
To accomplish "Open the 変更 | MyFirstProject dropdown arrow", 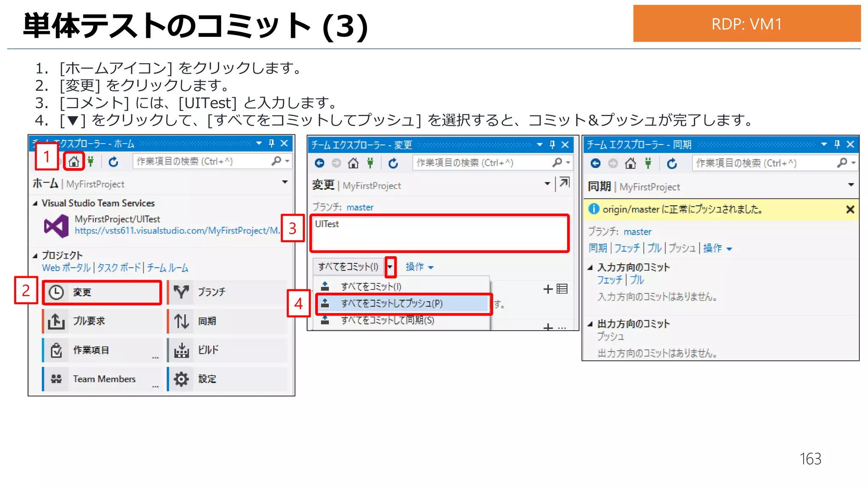I will click(x=547, y=183).
